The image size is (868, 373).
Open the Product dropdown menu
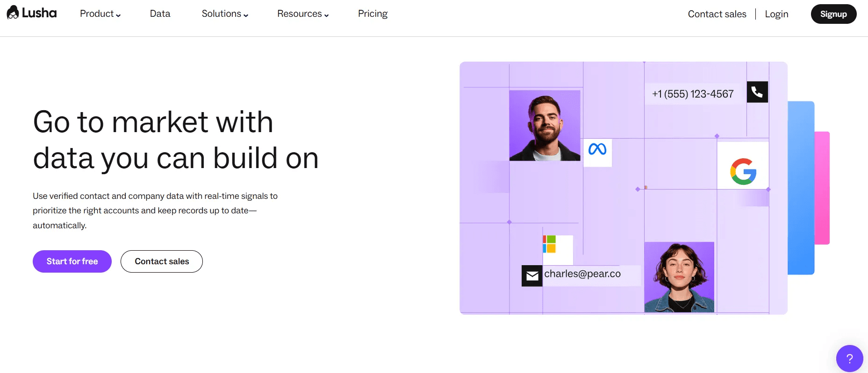[x=100, y=14]
